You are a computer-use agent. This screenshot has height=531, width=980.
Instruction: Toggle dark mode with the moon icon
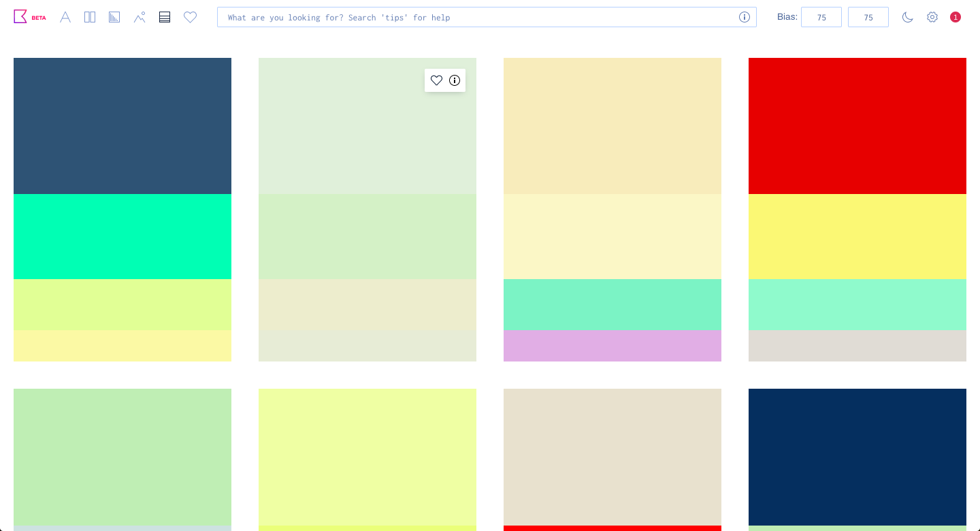[908, 17]
